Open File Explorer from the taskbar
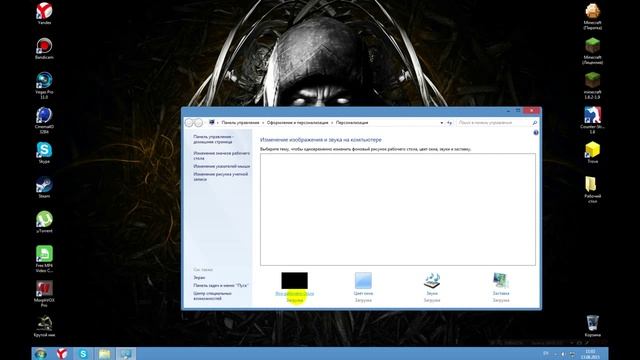 104,353
